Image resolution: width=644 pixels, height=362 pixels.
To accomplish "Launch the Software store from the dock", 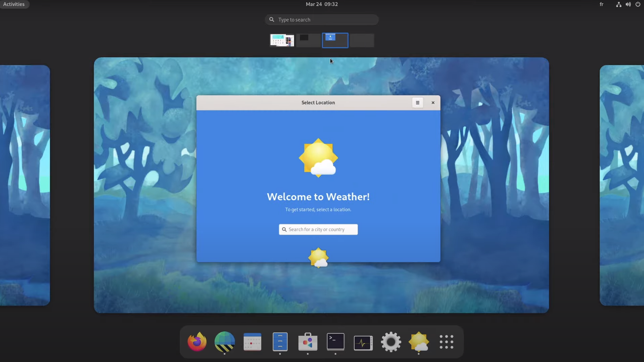I will click(307, 342).
